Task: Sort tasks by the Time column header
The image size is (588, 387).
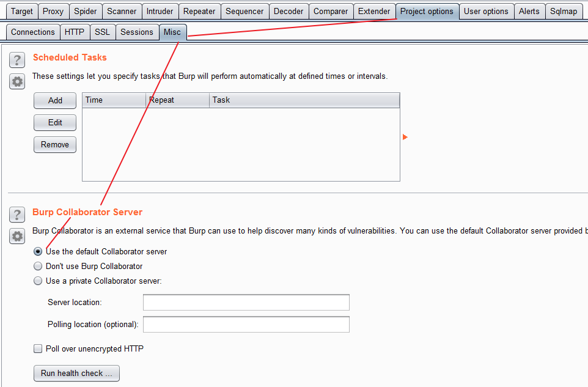Action: pos(114,100)
